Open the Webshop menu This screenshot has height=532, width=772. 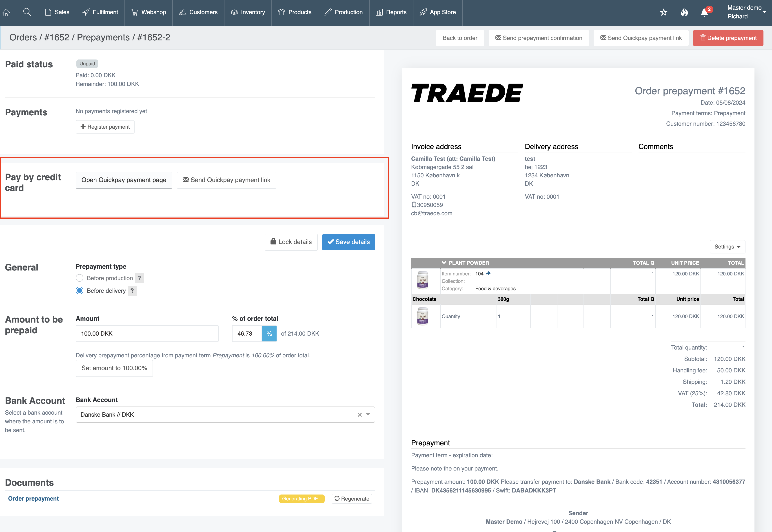149,12
